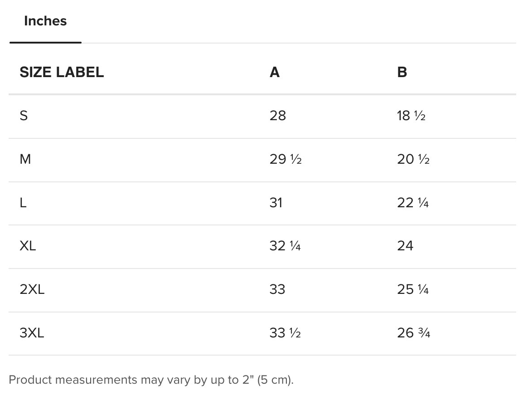The height and width of the screenshot is (410, 532).
Task: Select the M size row label
Action: [x=25, y=159]
